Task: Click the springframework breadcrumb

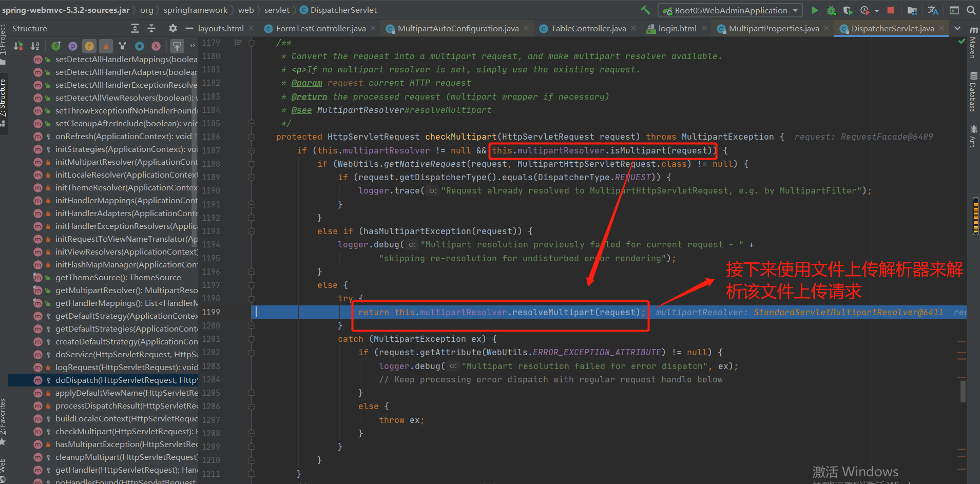Action: (x=196, y=10)
